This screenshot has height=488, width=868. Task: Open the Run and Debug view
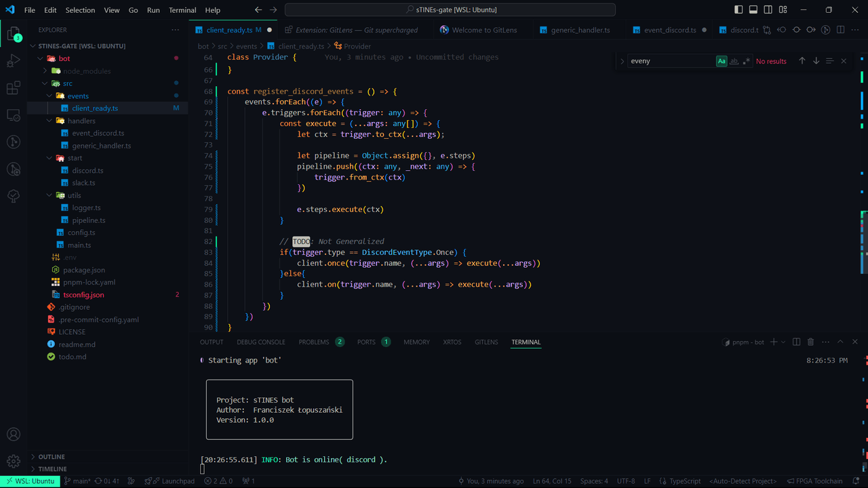13,62
